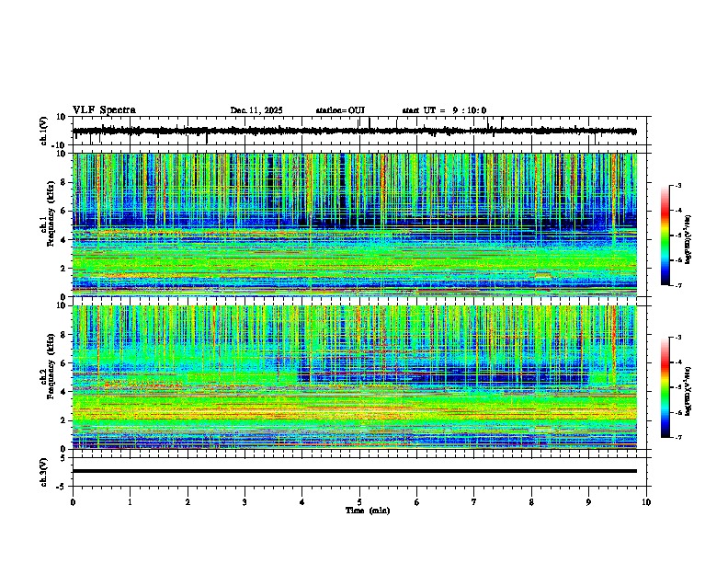Click the "8" kHz tick of ch.1 spectrogram
Screen dimensions: 728x563
pos(64,182)
